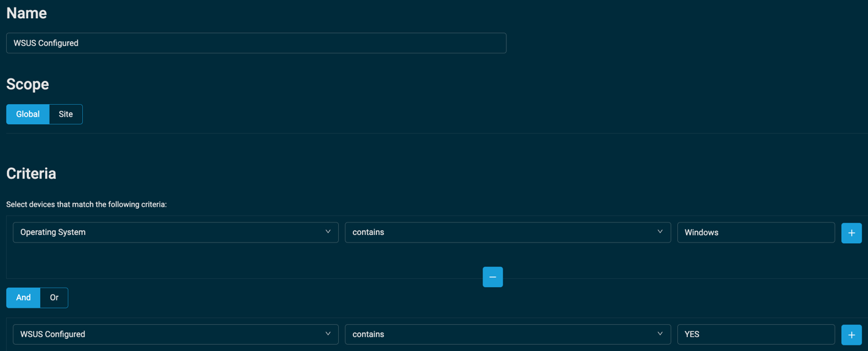Screen dimensions: 868x351
Task: Click the Criteria heading
Action: coord(31,174)
